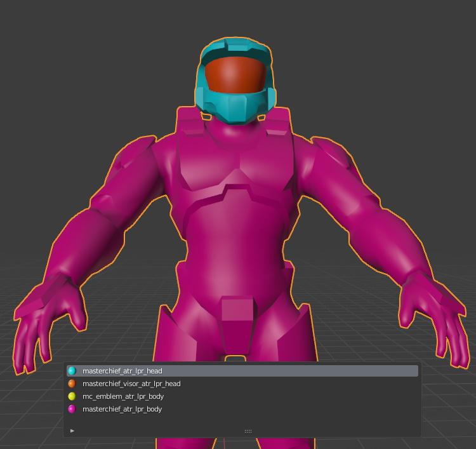Select the masterchief_atr_lpr_head material row
The width and height of the screenshot is (476, 449).
[242, 371]
